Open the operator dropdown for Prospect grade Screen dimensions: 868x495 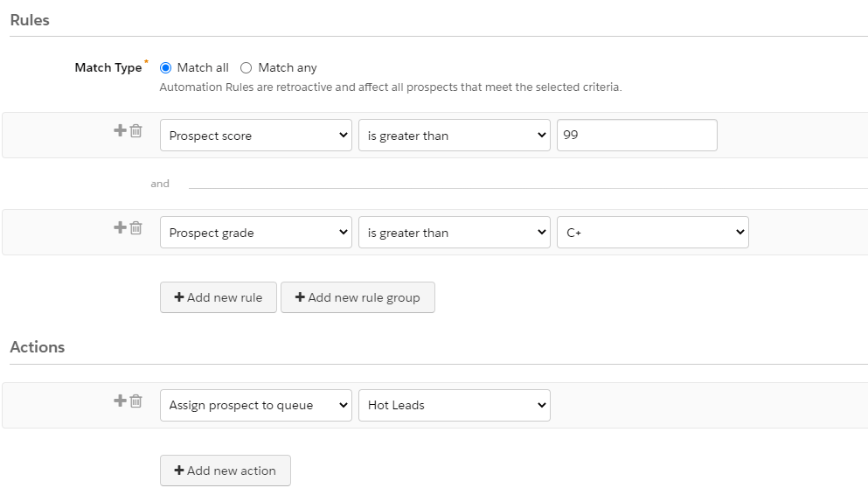point(454,233)
